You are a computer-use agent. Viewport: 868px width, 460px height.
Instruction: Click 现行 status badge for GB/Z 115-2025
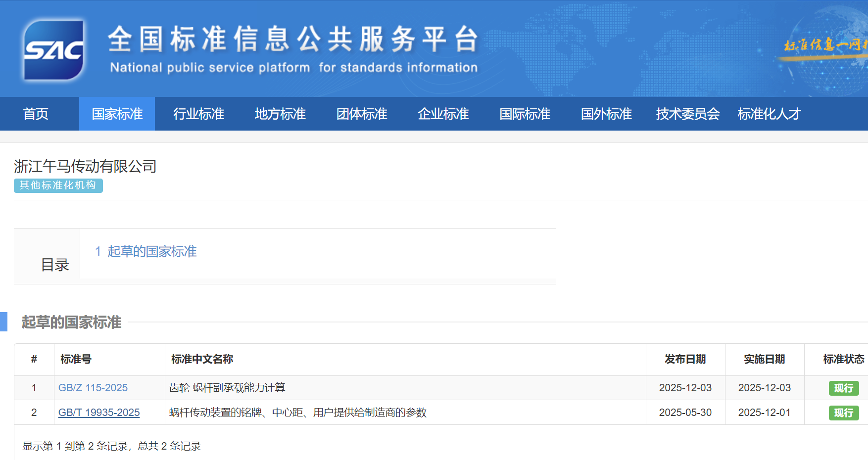[x=843, y=388]
